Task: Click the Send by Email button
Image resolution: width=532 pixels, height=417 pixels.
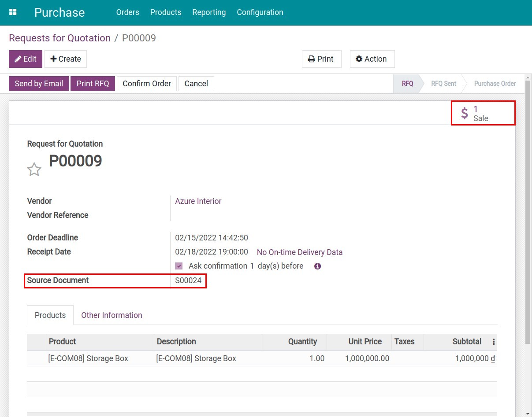Action: point(39,84)
